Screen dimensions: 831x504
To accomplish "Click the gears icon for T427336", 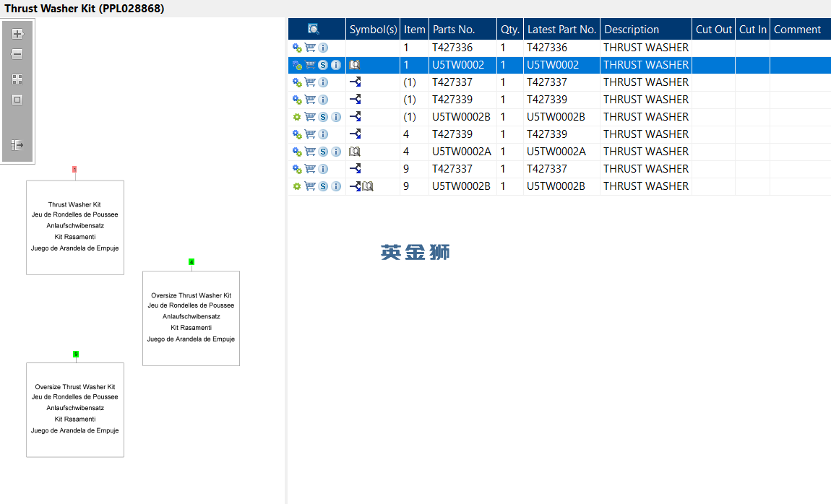I will tap(297, 48).
